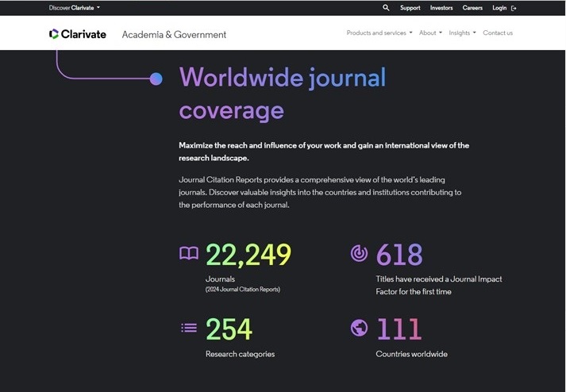This screenshot has width=566, height=392.
Task: Visit the Careers page
Action: tap(472, 8)
